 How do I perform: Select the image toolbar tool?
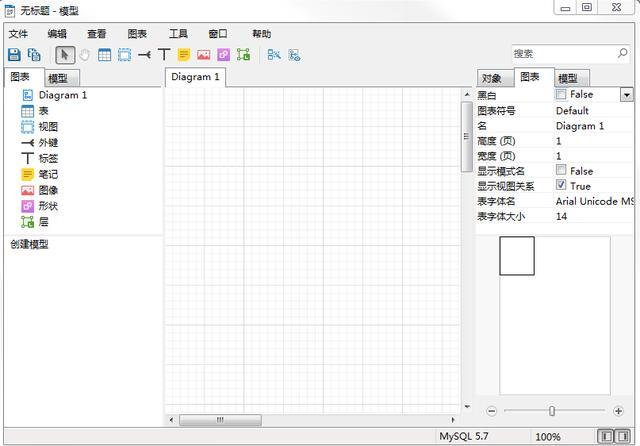[204, 55]
